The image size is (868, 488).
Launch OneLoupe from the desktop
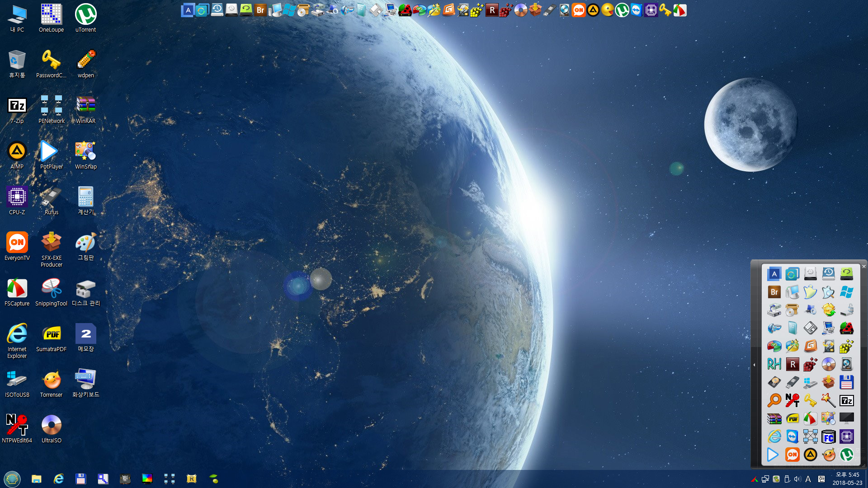click(x=51, y=19)
